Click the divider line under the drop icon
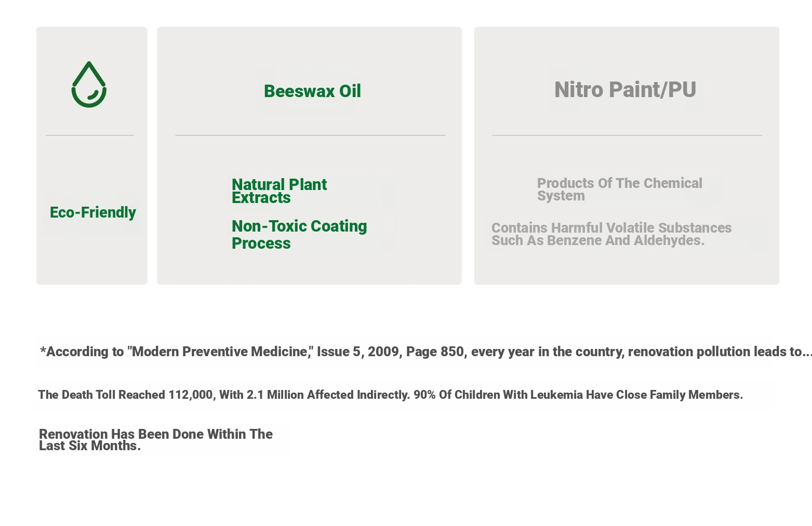Image resolution: width=812 pixels, height=526 pixels. point(89,135)
